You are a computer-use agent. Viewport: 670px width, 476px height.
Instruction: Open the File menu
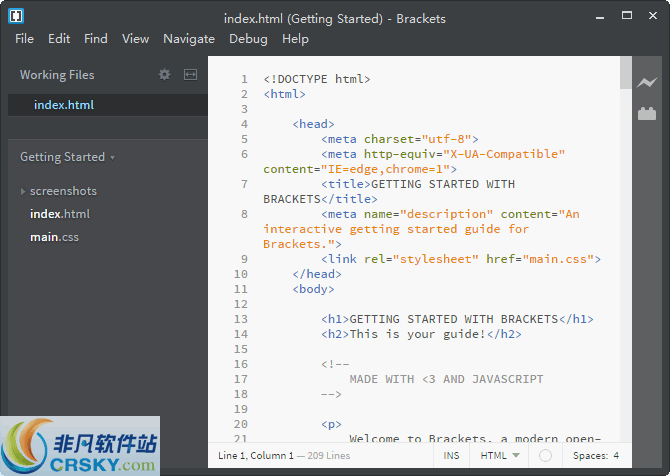coord(24,39)
